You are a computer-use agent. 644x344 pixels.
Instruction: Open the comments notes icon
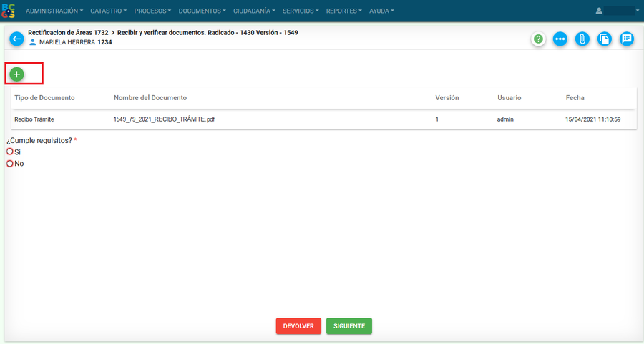pyautogui.click(x=627, y=39)
